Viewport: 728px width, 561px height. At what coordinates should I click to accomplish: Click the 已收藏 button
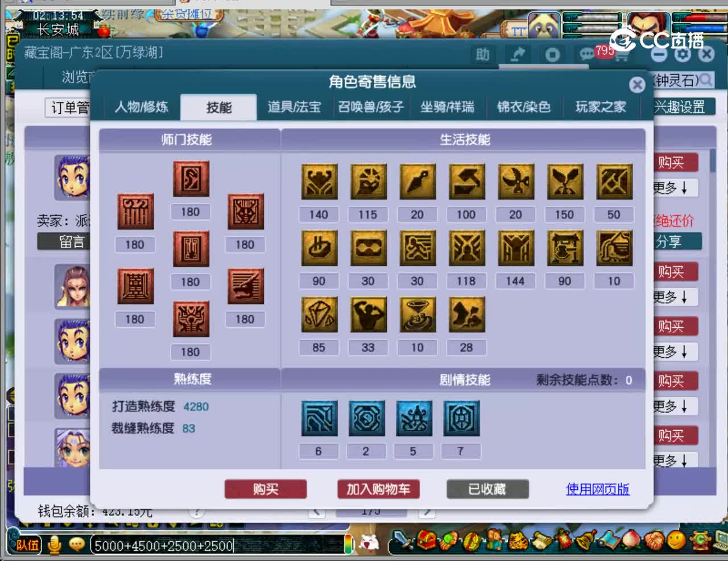coord(487,489)
